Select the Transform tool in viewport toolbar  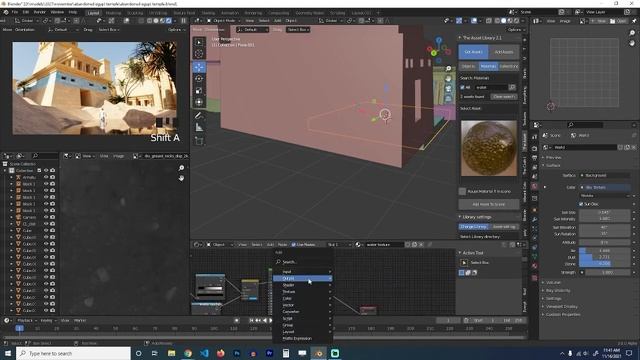tap(199, 102)
